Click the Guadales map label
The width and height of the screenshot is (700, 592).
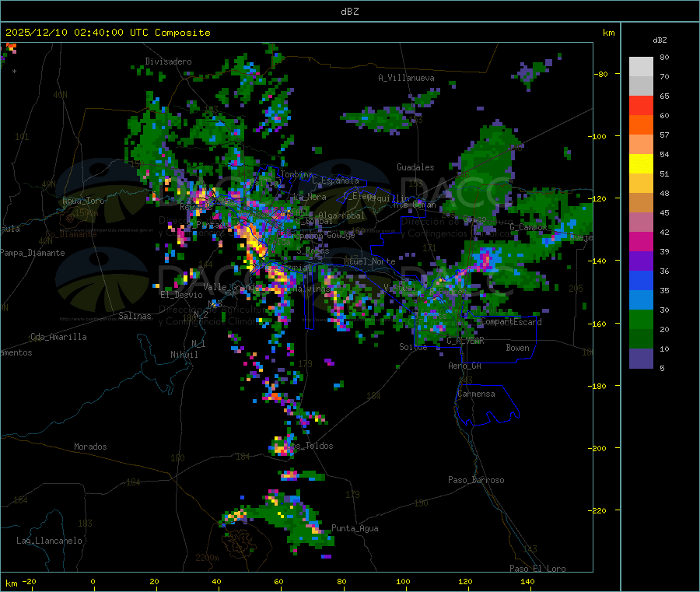click(x=415, y=167)
